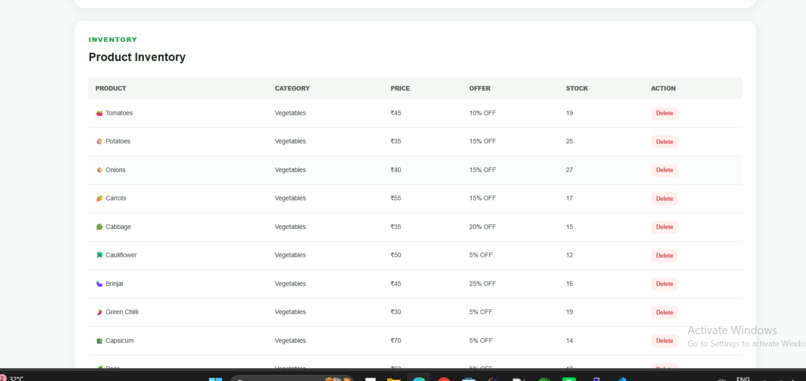Click the potato icon beside Potatoes
The width and height of the screenshot is (806, 381).
(100, 141)
